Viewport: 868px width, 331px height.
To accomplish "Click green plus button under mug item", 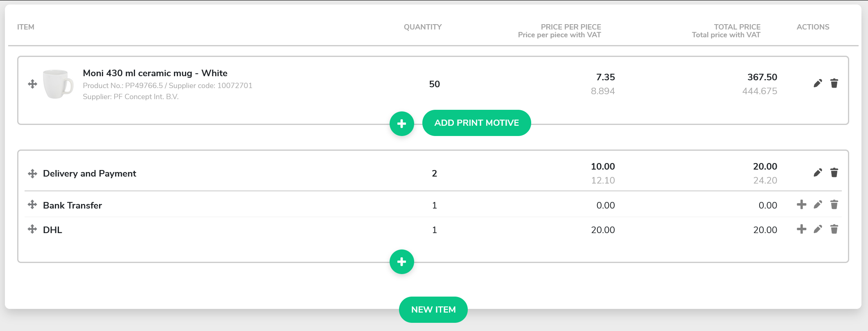I will pyautogui.click(x=402, y=123).
